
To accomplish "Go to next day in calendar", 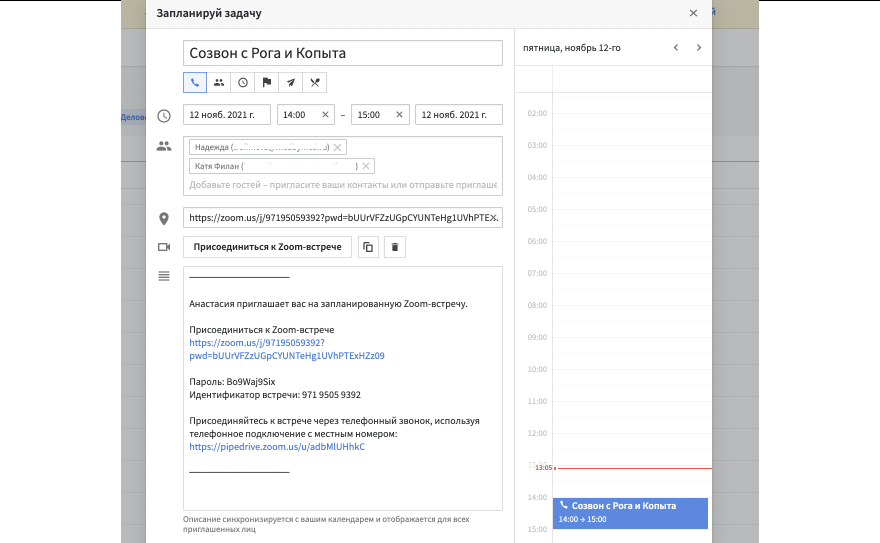I will pos(698,47).
